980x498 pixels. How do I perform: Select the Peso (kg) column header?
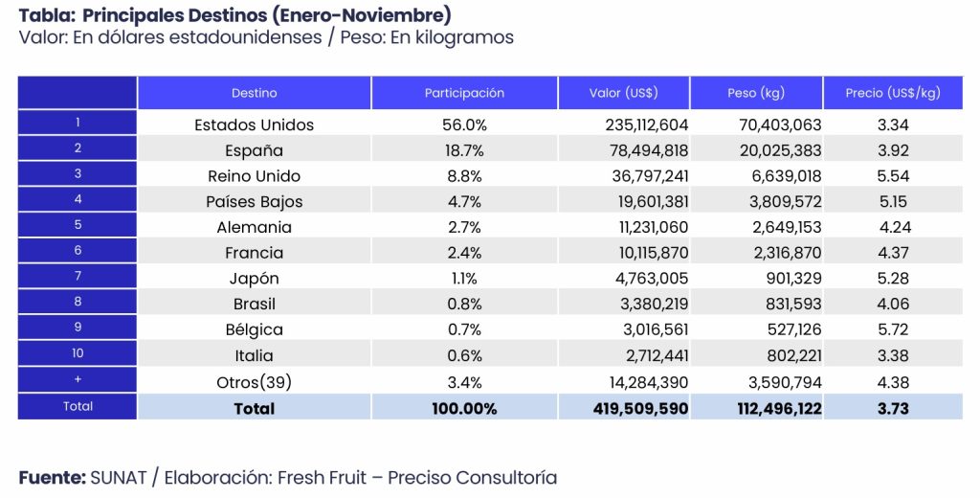click(x=755, y=93)
